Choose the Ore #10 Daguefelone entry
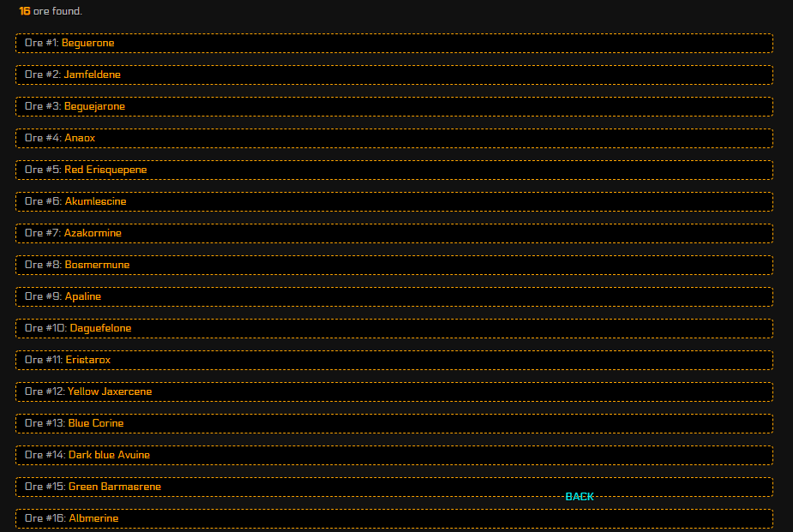The image size is (793, 532). pyautogui.click(x=394, y=328)
